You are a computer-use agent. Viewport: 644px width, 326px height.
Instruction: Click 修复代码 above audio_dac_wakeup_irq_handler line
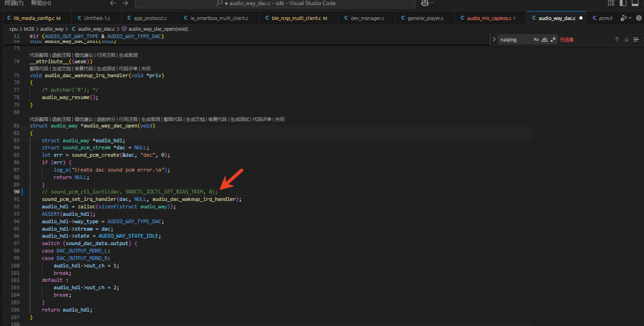point(84,68)
